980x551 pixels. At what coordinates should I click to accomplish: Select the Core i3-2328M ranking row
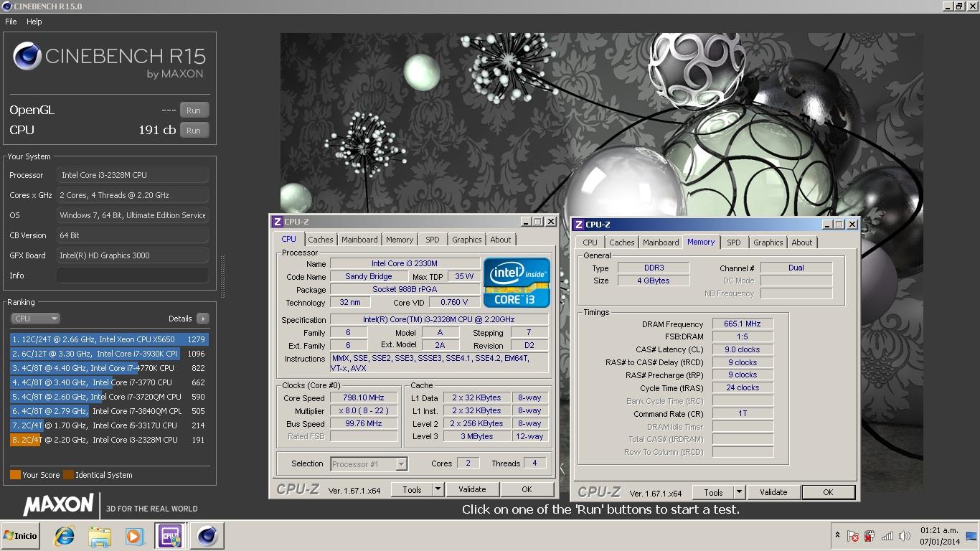(x=108, y=440)
